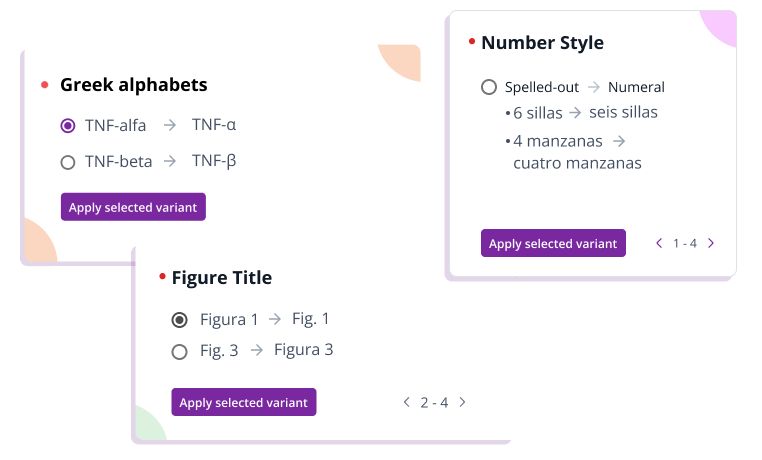Choose the Fig. 3 radio option
This screenshot has height=460, width=762.
pos(180,352)
